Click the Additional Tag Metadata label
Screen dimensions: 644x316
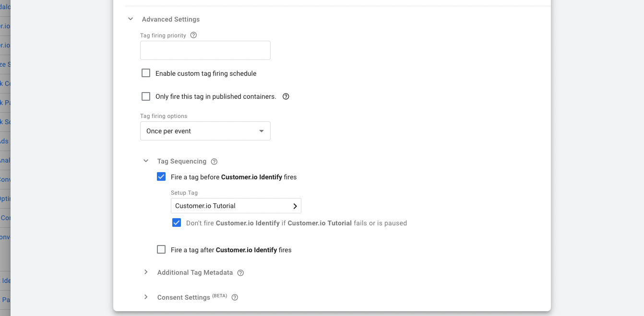(195, 272)
